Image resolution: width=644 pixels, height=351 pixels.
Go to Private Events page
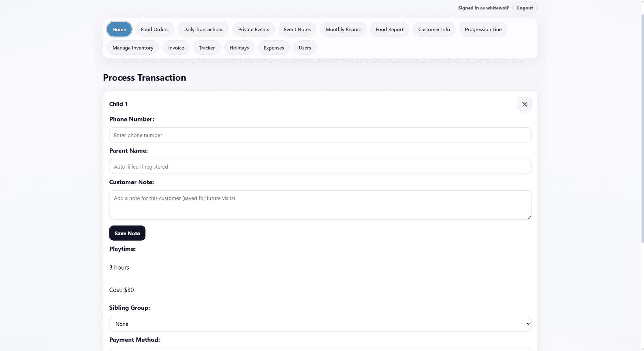[x=253, y=29]
